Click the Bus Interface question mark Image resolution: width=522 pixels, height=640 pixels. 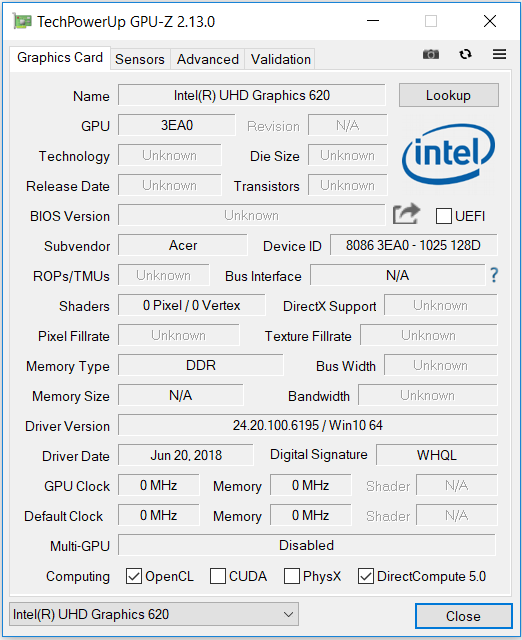tap(494, 275)
